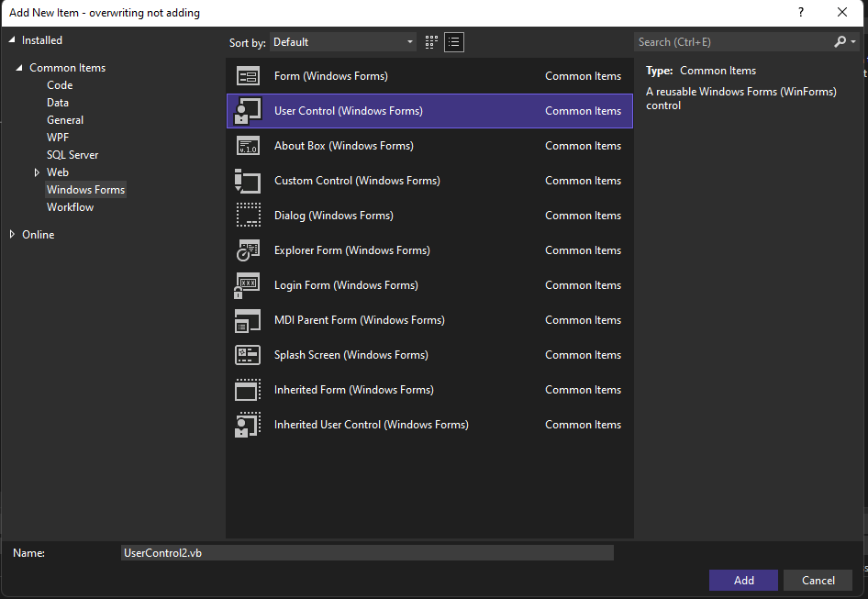Click the Splash Screen template icon
This screenshot has width=868, height=599.
coord(248,354)
